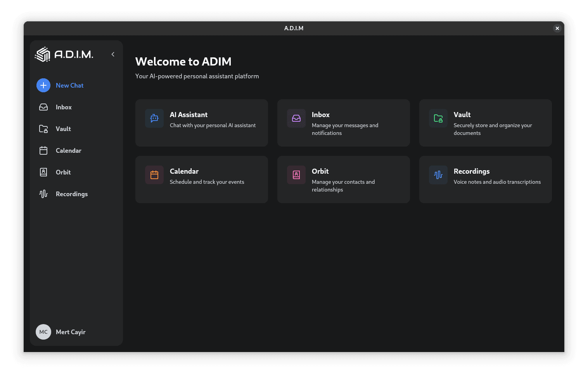The image size is (588, 378).
Task: Click the Calendar icon in the sidebar
Action: [x=43, y=150]
